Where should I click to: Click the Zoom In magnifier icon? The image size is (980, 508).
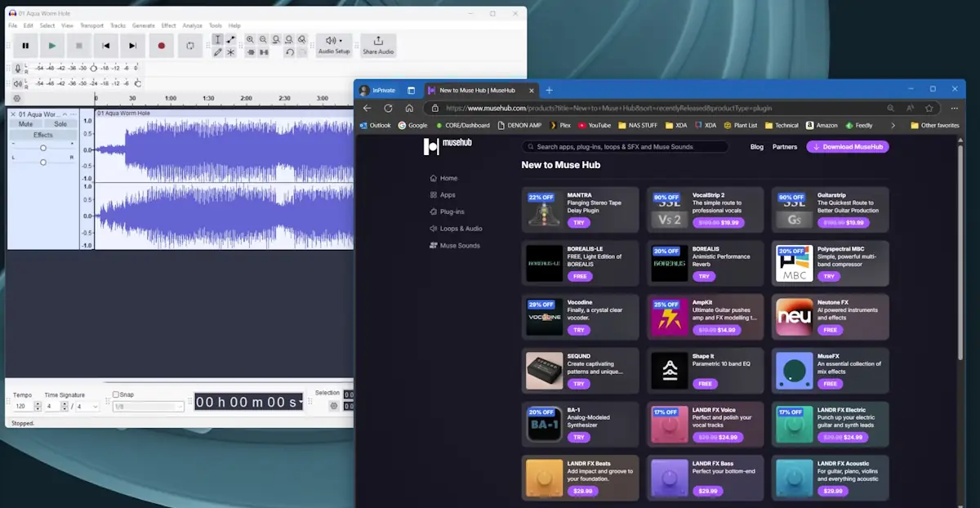click(250, 39)
